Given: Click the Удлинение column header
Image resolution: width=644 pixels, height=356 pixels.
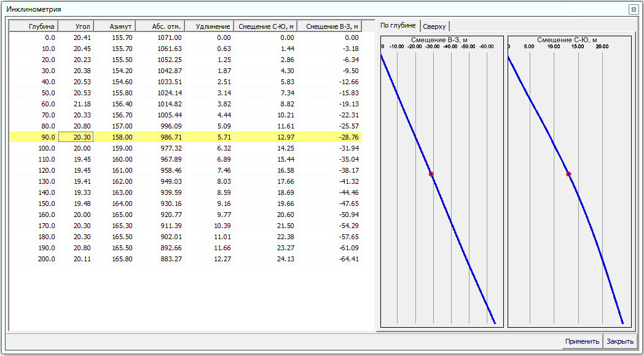Looking at the screenshot, I should (210, 26).
